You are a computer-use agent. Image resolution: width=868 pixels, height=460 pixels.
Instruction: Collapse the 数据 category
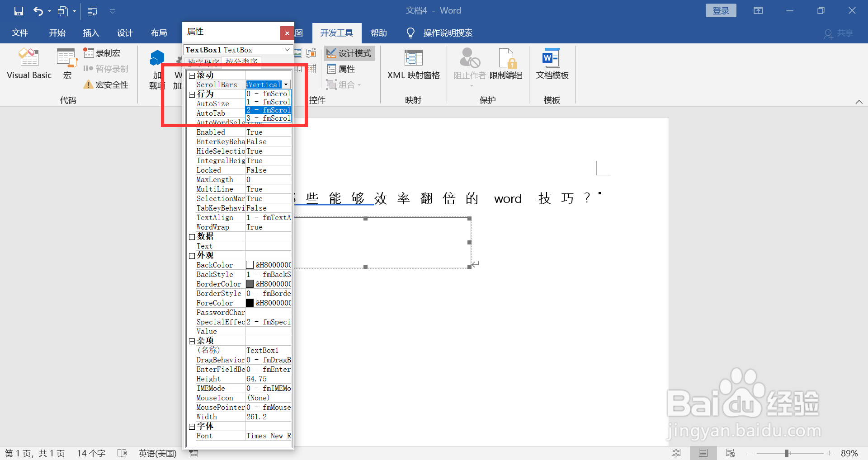pos(192,237)
